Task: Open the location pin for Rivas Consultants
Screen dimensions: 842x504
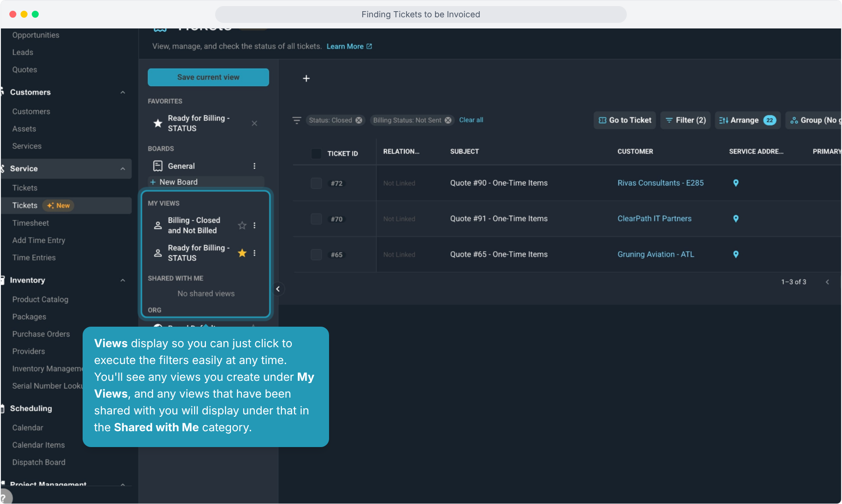Action: (736, 183)
